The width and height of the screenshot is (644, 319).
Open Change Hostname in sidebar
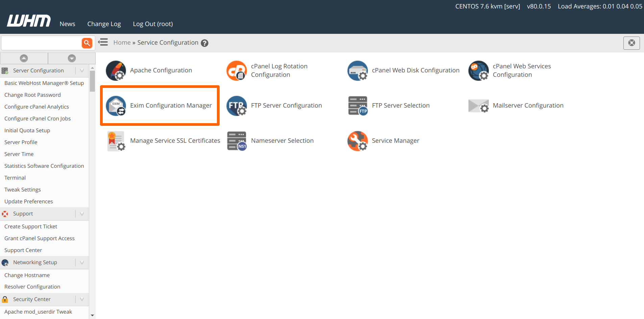click(x=27, y=275)
